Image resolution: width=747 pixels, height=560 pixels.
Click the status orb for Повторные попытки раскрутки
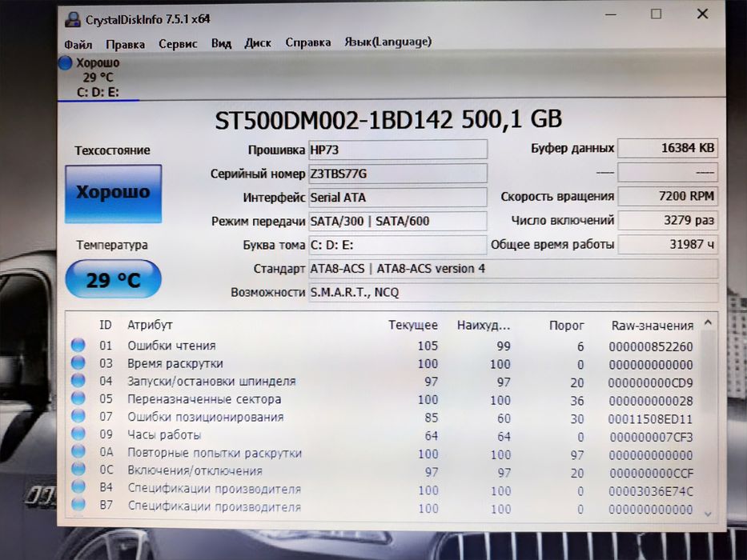click(x=78, y=451)
